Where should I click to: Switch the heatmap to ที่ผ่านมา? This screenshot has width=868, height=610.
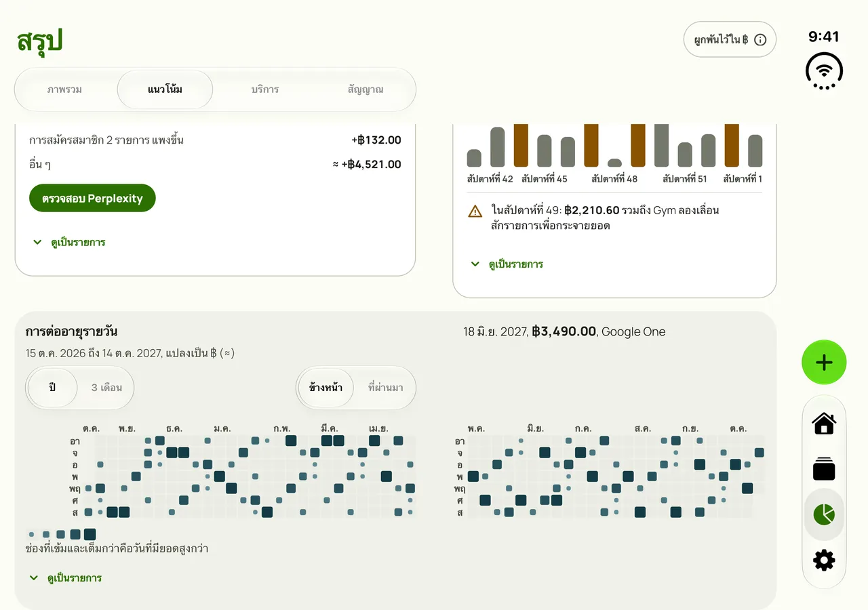click(x=385, y=388)
